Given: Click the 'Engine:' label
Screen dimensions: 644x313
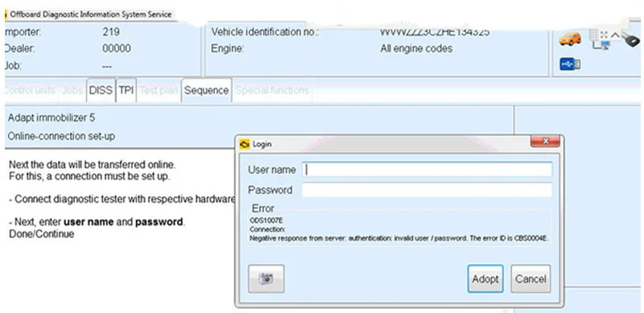Looking at the screenshot, I should coord(227,48).
